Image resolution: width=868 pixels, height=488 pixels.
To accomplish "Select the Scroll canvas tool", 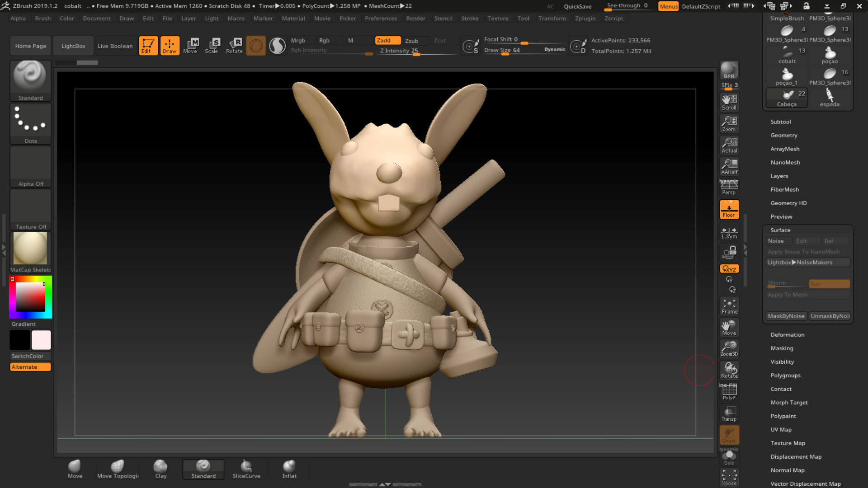I will pos(729,102).
